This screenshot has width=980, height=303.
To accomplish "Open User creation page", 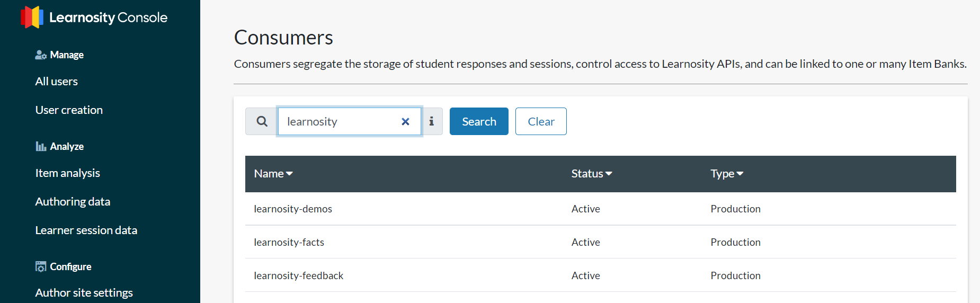I will (69, 110).
